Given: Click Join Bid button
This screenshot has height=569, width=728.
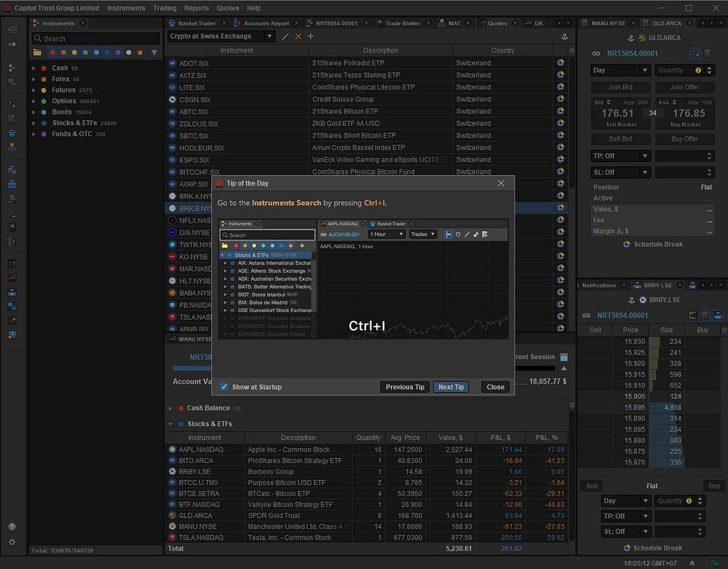Looking at the screenshot, I should pyautogui.click(x=620, y=87).
